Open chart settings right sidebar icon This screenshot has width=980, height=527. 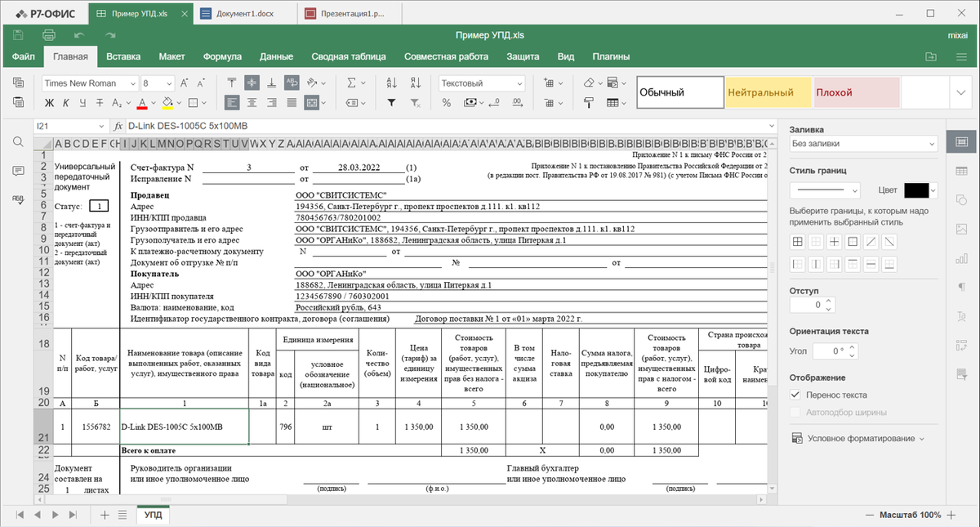[x=962, y=258]
